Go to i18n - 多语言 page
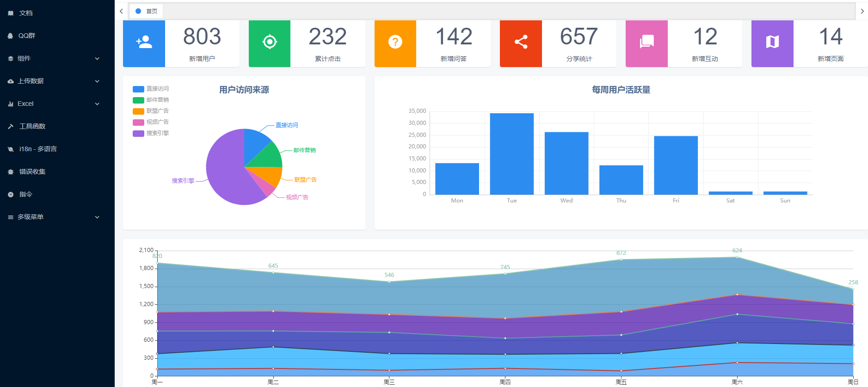 coord(38,149)
